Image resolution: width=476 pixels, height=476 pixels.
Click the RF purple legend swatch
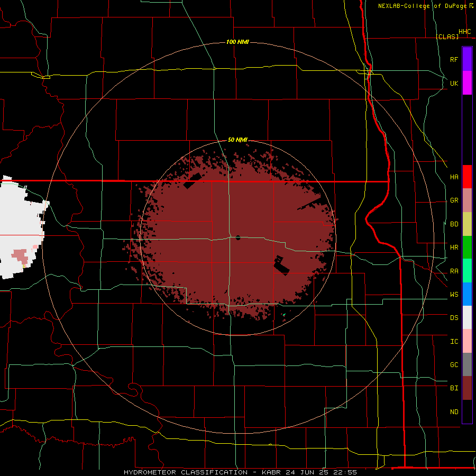point(467,59)
